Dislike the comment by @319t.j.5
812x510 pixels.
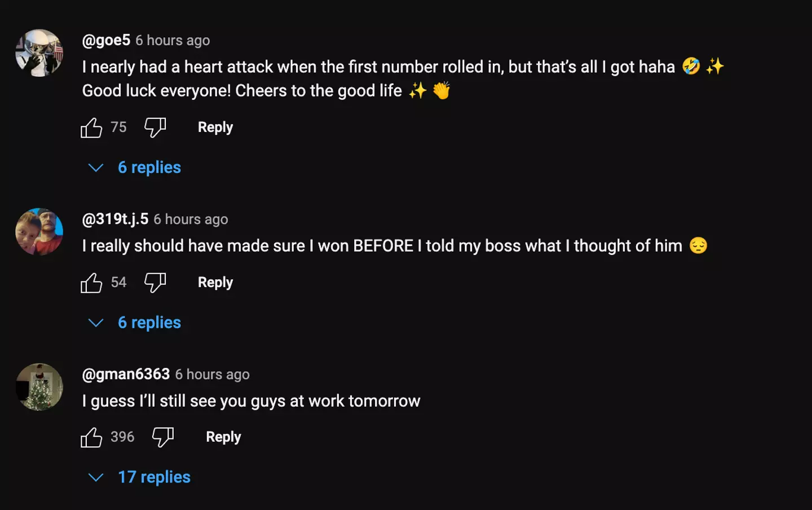pyautogui.click(x=155, y=283)
